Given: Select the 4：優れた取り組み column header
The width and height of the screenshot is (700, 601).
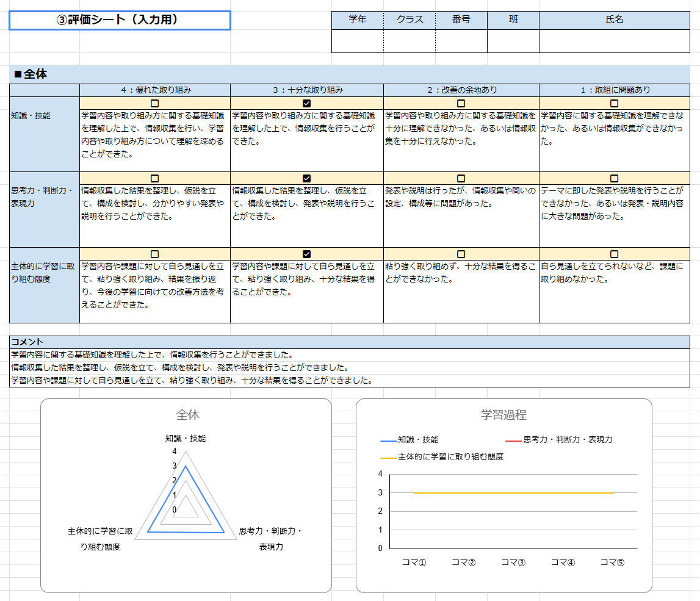Looking at the screenshot, I should [x=155, y=90].
